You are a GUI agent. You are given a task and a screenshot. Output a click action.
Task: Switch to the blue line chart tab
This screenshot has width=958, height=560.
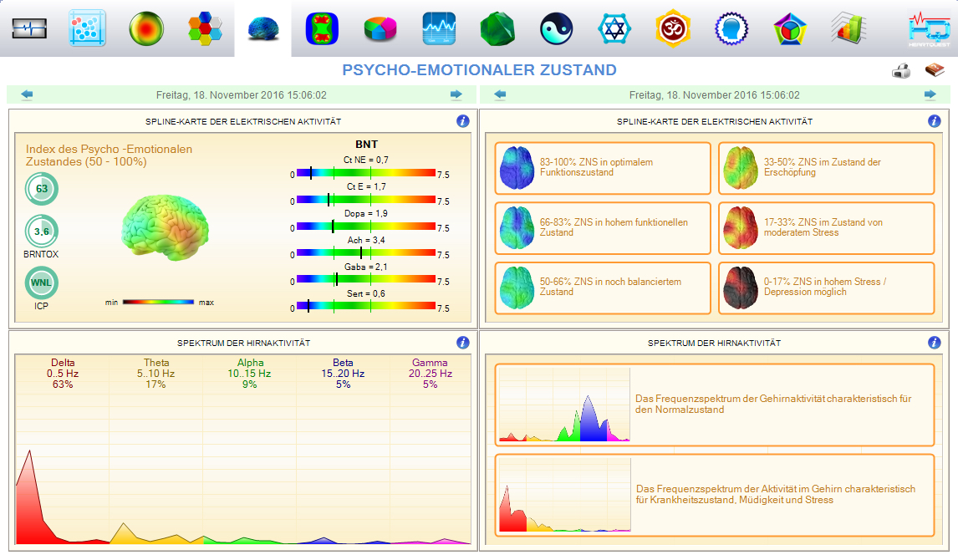click(x=439, y=29)
